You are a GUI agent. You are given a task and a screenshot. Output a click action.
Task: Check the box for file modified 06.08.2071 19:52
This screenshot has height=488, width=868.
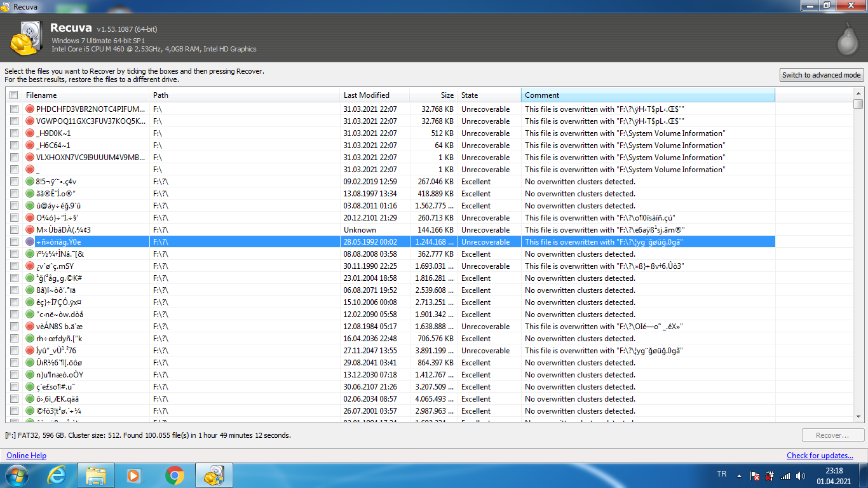(x=13, y=290)
